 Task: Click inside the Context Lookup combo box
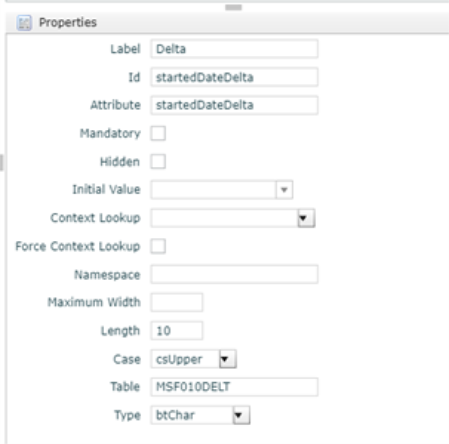coord(224,218)
